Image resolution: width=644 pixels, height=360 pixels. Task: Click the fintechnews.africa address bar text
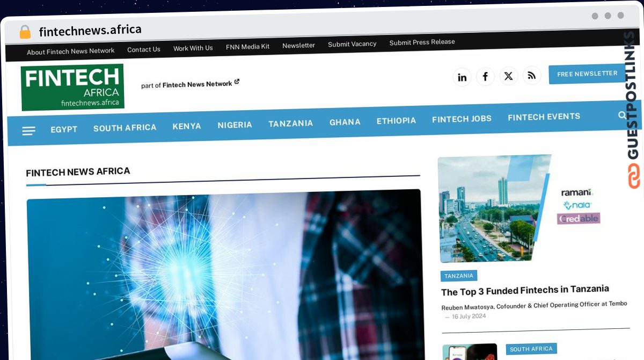pos(90,31)
